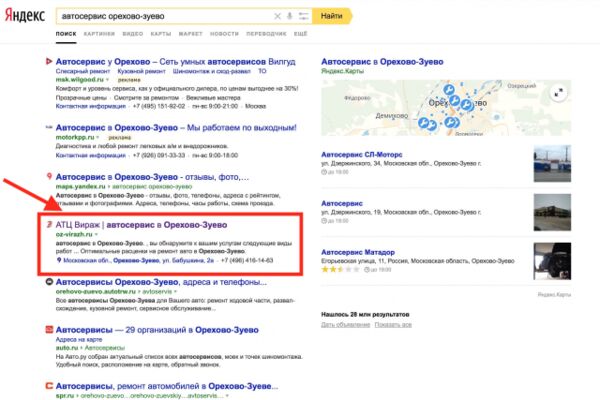Click Дать объявление link
The height and width of the screenshot is (400, 600).
click(x=346, y=325)
